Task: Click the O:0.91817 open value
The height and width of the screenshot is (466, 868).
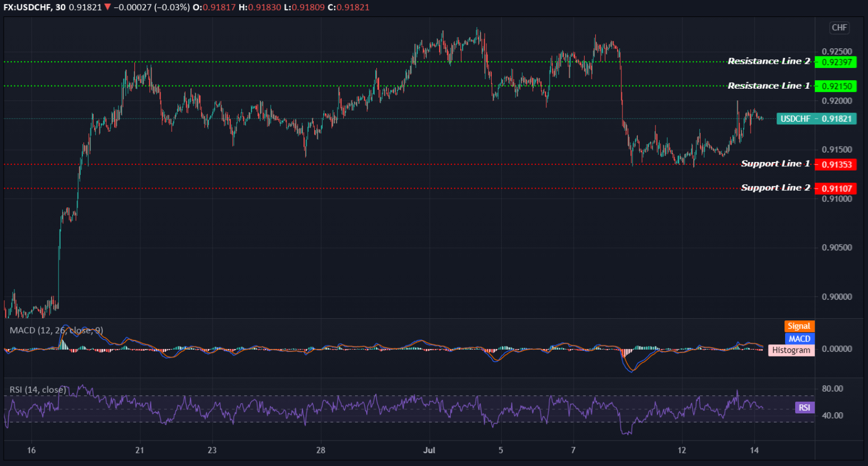Action: pyautogui.click(x=214, y=7)
